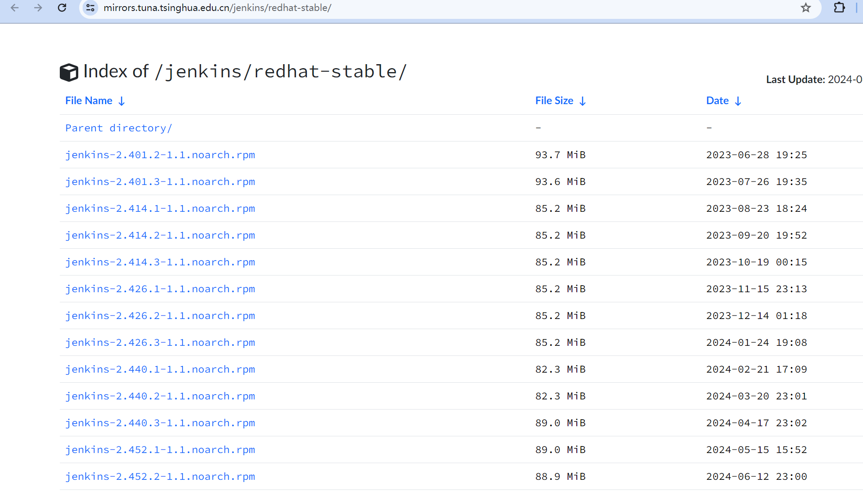The width and height of the screenshot is (863, 504).
Task: Download jenkins-2.440.1-1.1.noarch.rpm
Action: pyautogui.click(x=160, y=369)
